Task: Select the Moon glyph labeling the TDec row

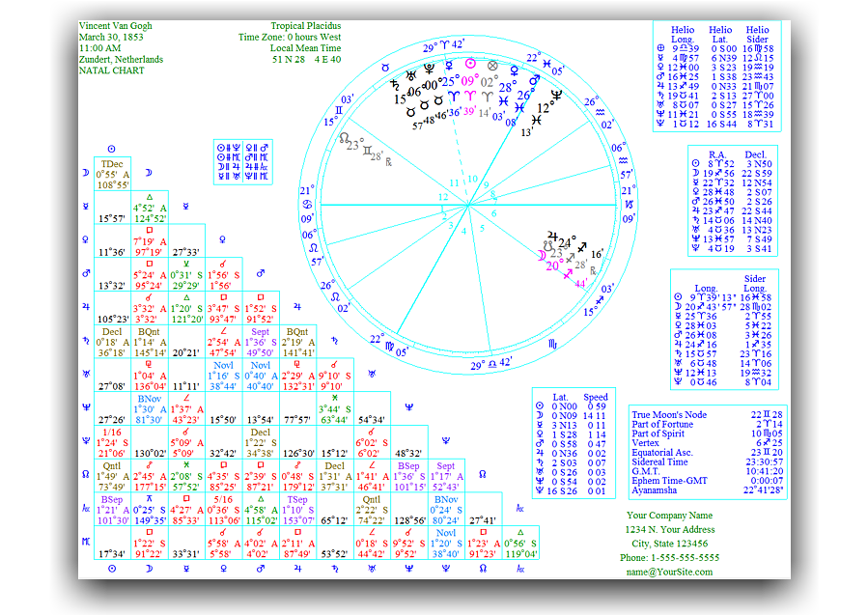Action: tap(86, 173)
